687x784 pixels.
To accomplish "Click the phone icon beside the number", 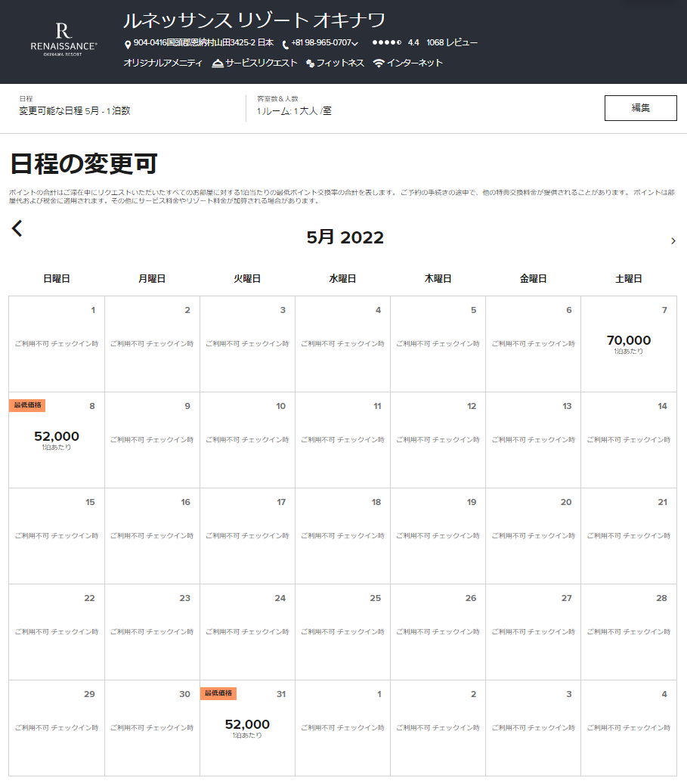I will click(286, 44).
